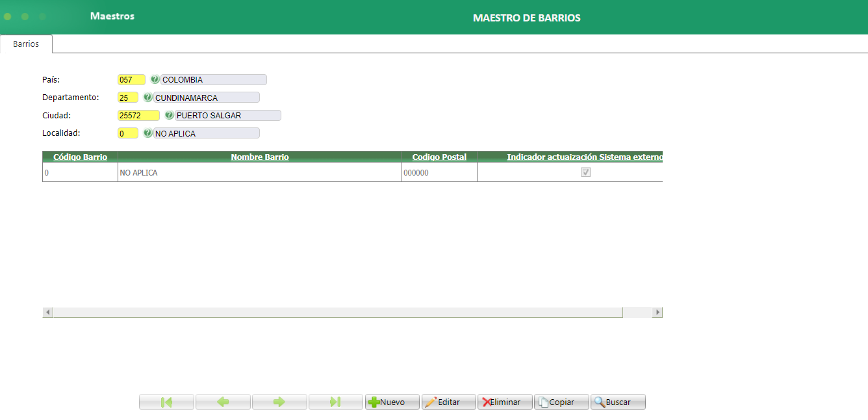Screen dimensions: 868x420
Task: Create a new barrio with Nuevo
Action: [392, 402]
